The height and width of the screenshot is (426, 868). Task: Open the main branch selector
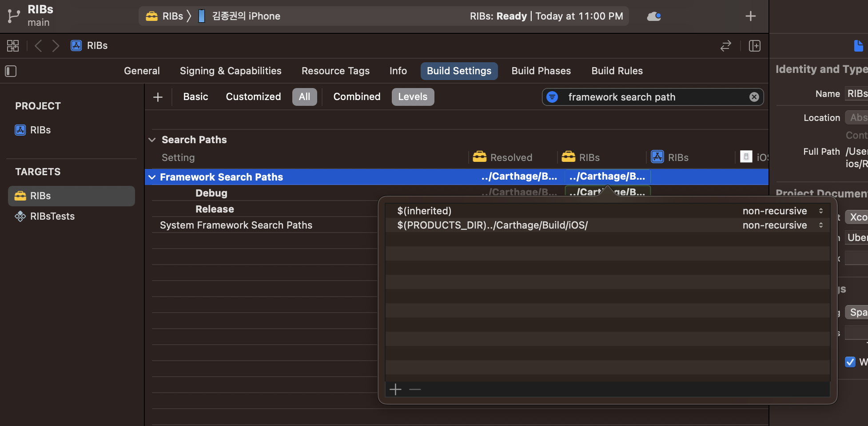(x=39, y=23)
